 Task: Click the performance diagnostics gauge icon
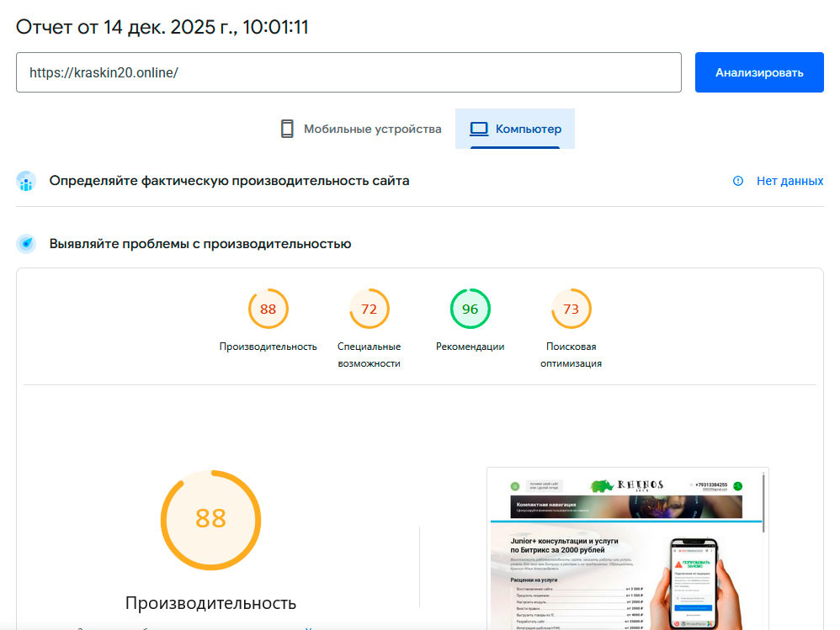26,244
